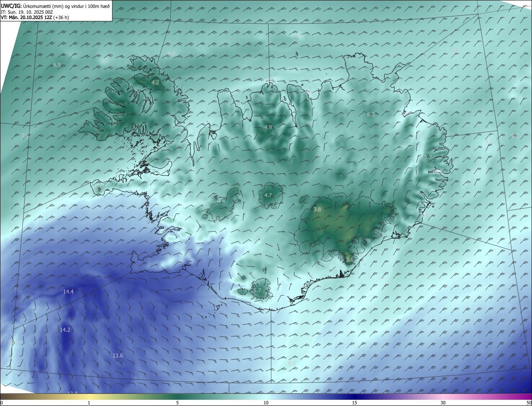Click the 14.2 value label
This screenshot has width=532, height=406.
click(x=65, y=330)
